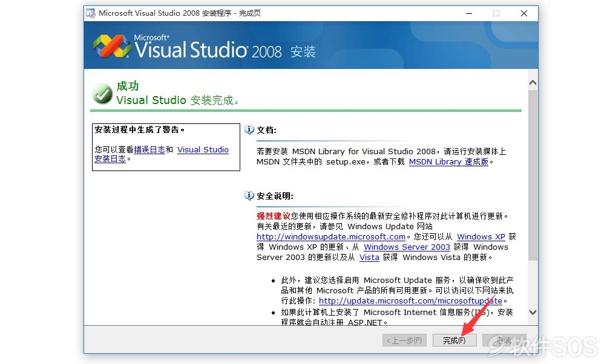Screen dimensions: 607x364
Task: Click the installer icon in title bar
Action: (91, 13)
